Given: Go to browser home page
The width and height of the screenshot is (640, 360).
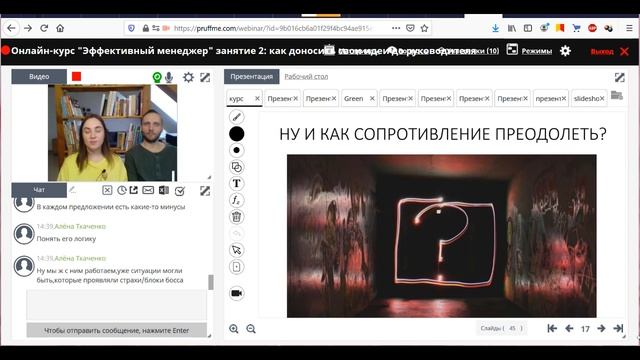Looking at the screenshot, I should pyautogui.click(x=60, y=28).
